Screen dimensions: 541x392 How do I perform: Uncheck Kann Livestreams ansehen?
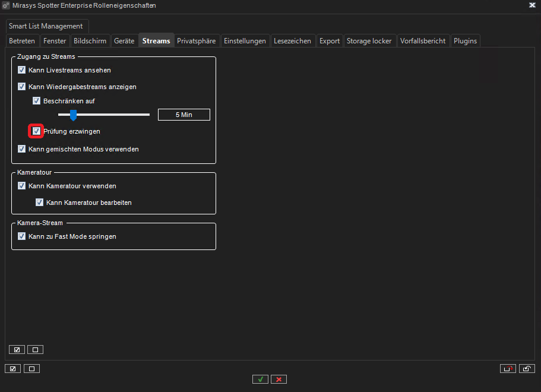click(21, 69)
